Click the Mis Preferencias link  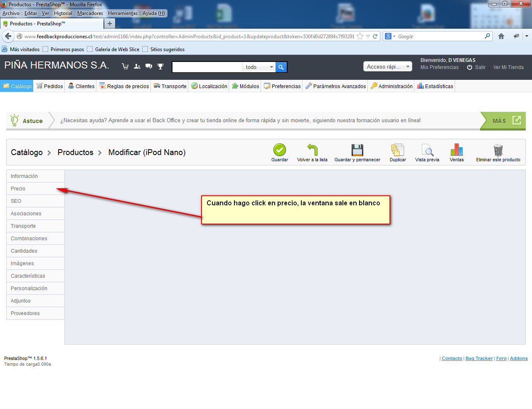[x=439, y=67]
